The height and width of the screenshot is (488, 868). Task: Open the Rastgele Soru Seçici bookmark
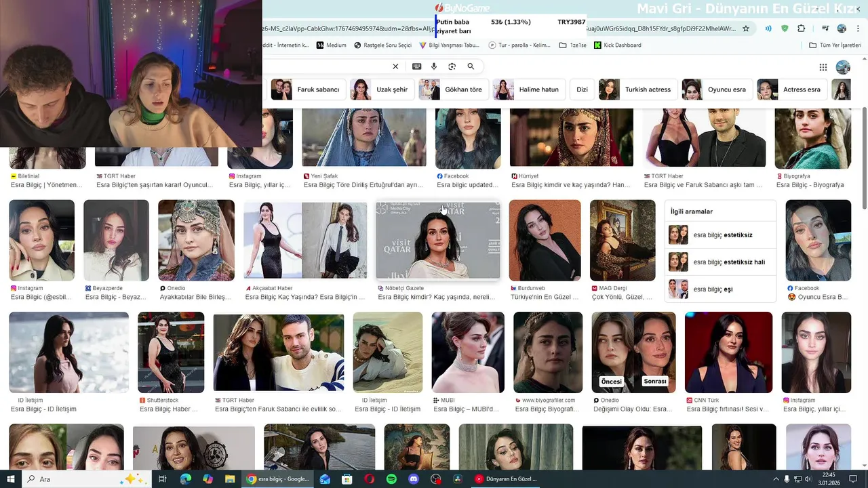click(383, 45)
